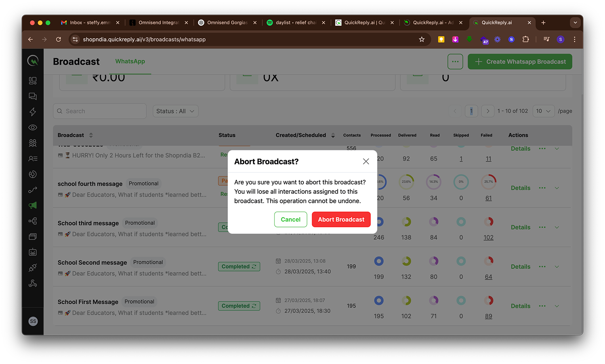The height and width of the screenshot is (364, 605).
Task: Open the lightning automation sidebar icon
Action: 33,112
